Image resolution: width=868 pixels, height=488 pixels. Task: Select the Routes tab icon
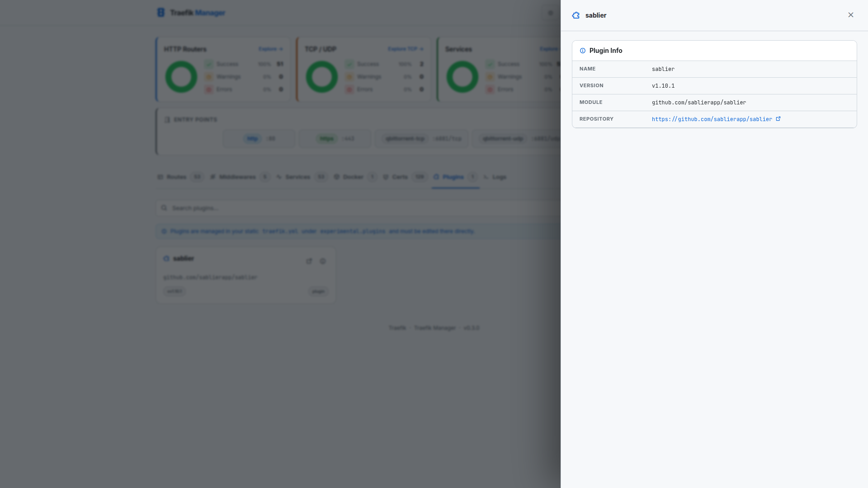pos(161,177)
